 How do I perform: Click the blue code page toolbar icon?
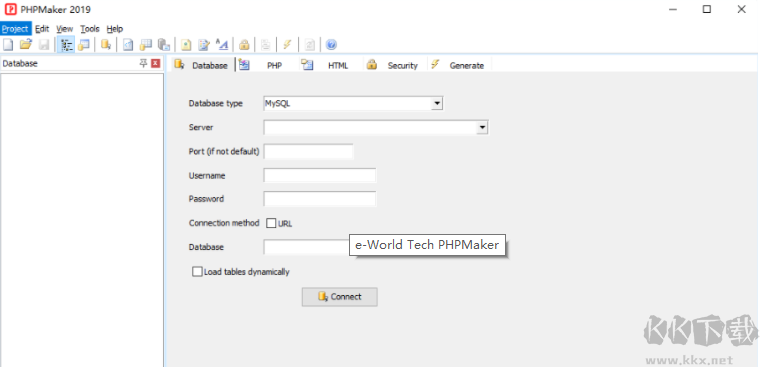[127, 45]
